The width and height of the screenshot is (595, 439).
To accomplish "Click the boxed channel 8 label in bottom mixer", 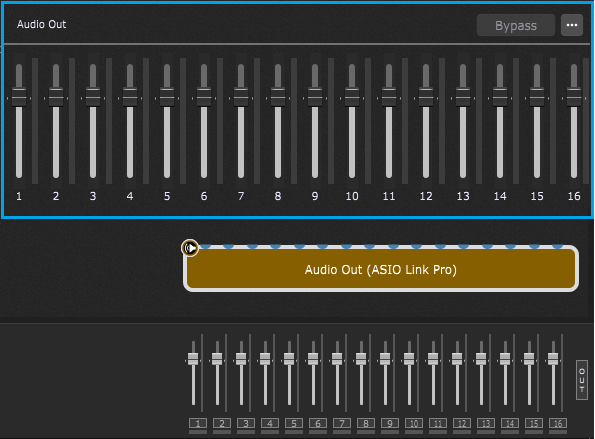I will click(x=366, y=423).
